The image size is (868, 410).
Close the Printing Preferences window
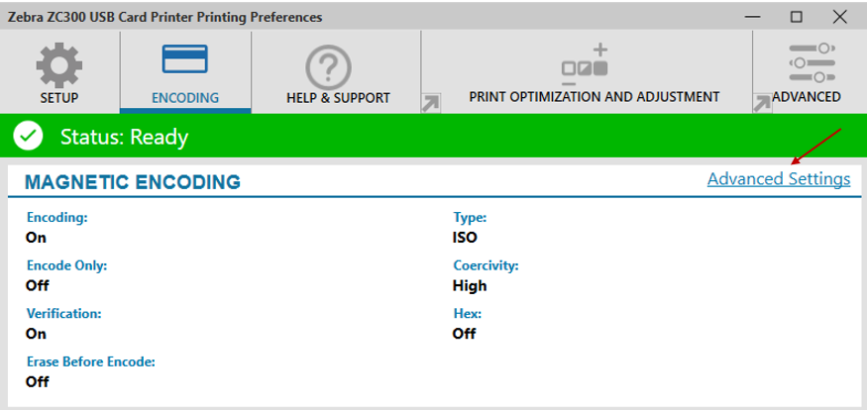pos(841,17)
